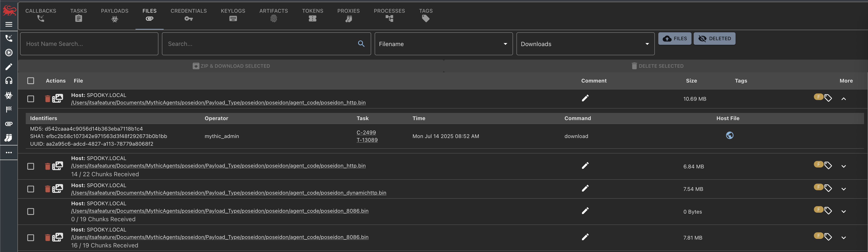Image resolution: width=868 pixels, height=252 pixels.
Task: Switch to the Credentials tab
Action: [188, 15]
